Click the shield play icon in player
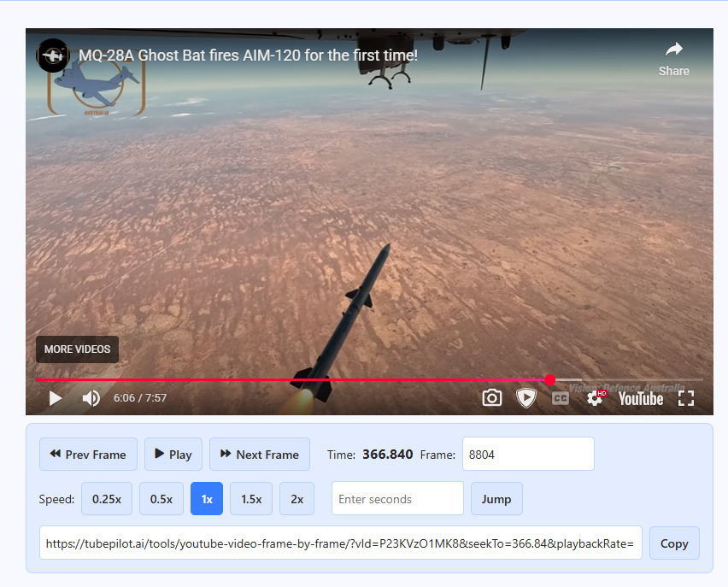The height and width of the screenshot is (587, 728). click(526, 398)
